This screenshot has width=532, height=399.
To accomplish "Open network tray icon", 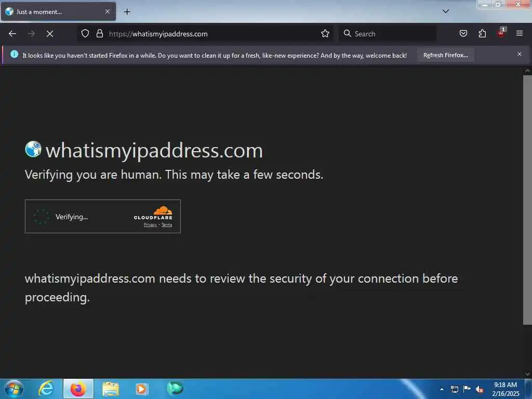I will 454,389.
